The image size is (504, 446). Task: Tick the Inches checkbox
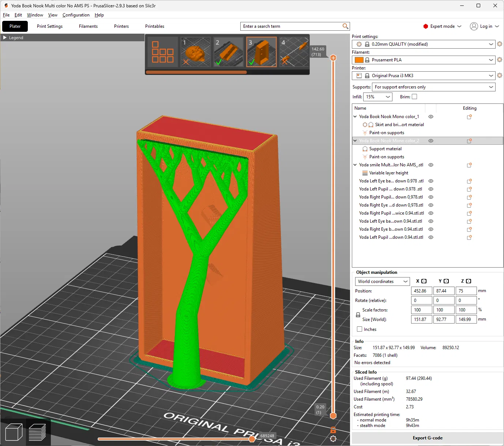coord(360,329)
